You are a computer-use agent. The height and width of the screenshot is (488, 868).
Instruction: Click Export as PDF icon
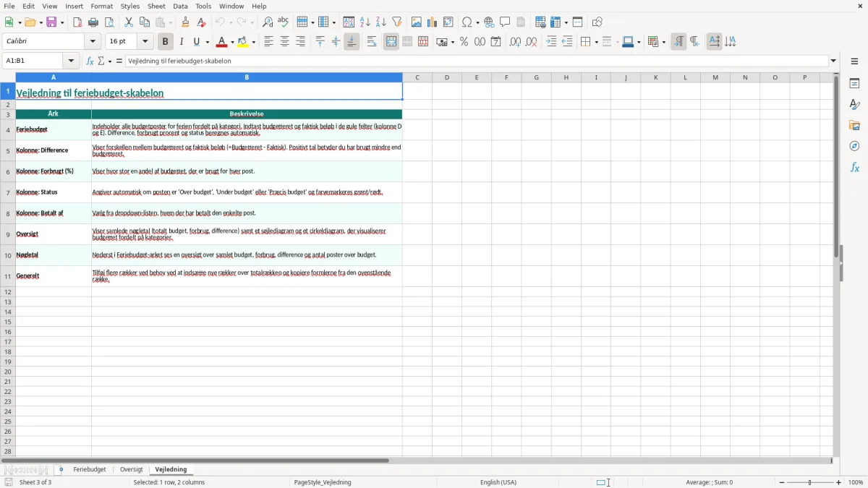pyautogui.click(x=77, y=22)
